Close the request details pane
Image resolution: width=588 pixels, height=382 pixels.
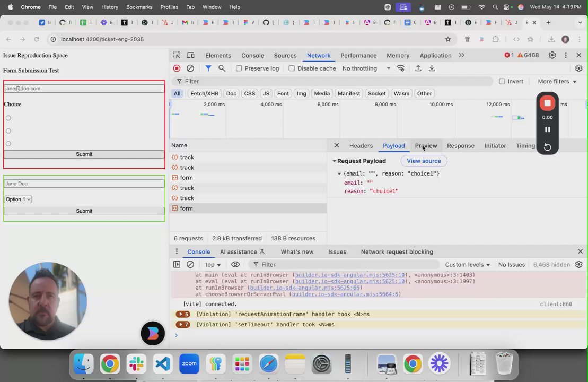337,145
